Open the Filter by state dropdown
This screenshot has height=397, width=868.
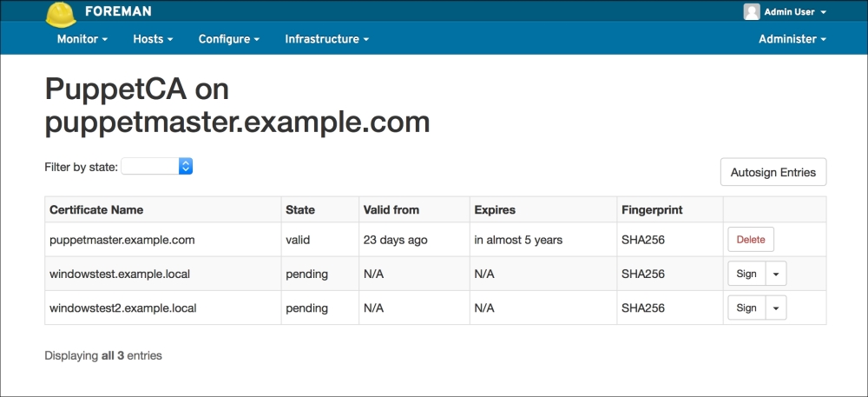tap(157, 166)
